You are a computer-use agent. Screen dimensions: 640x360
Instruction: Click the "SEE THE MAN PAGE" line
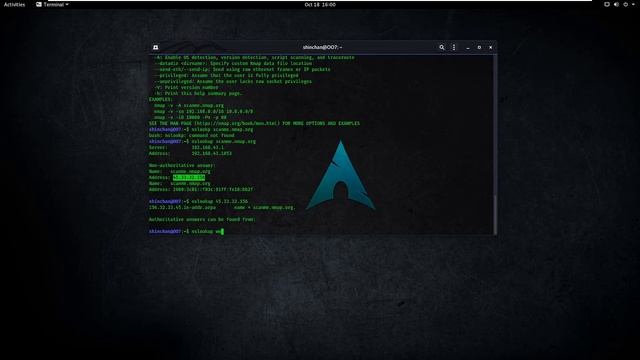(x=254, y=123)
